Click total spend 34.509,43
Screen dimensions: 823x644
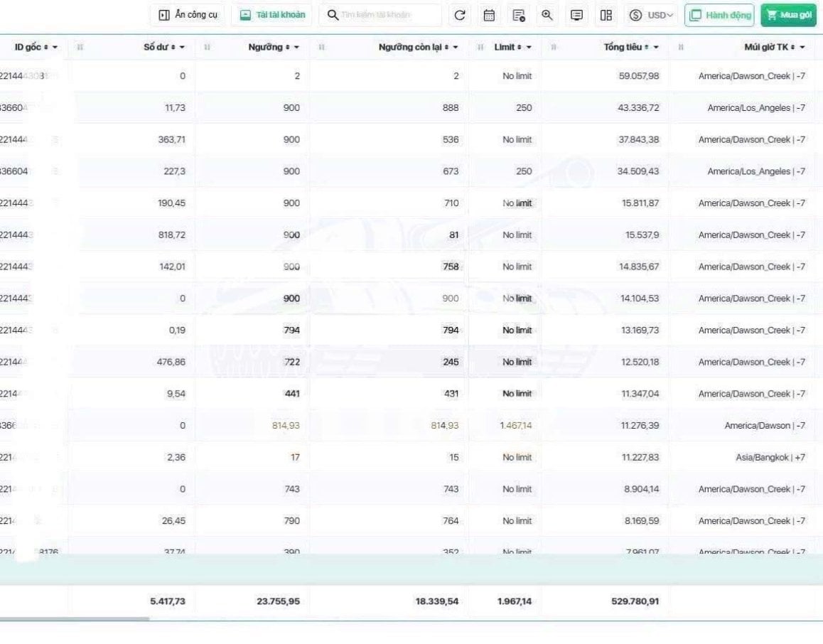click(x=638, y=171)
